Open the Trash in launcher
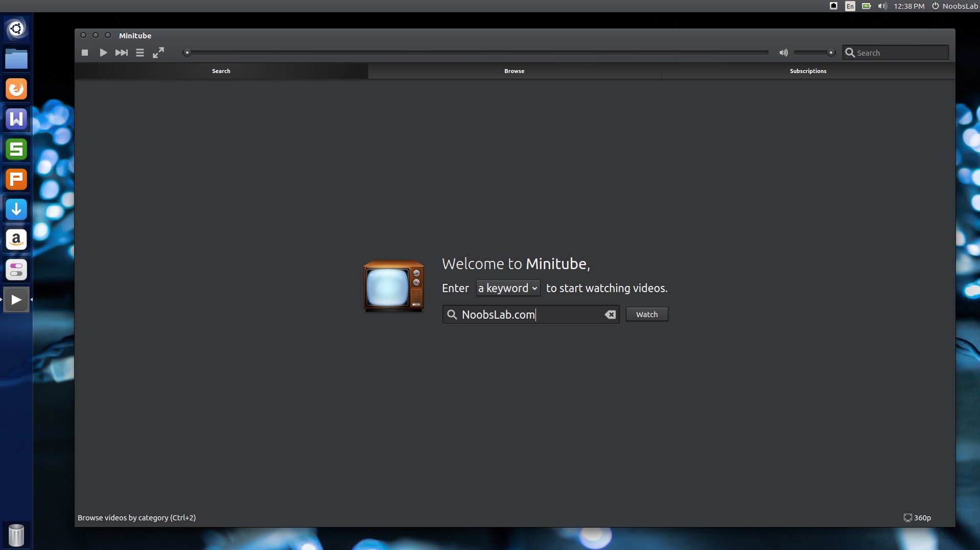 [16, 535]
